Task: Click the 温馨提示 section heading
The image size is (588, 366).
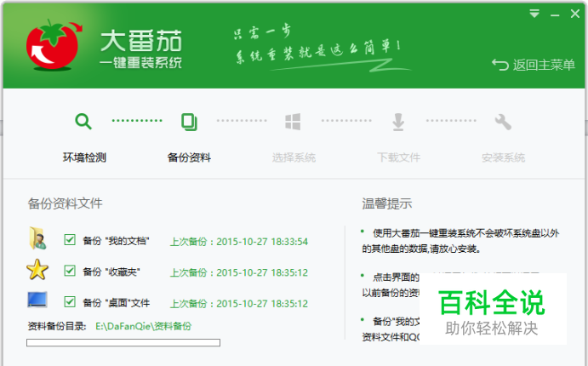Action: (x=386, y=203)
